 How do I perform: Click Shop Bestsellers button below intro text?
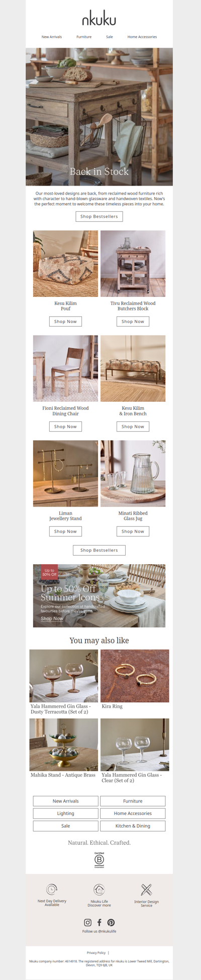(x=99, y=217)
